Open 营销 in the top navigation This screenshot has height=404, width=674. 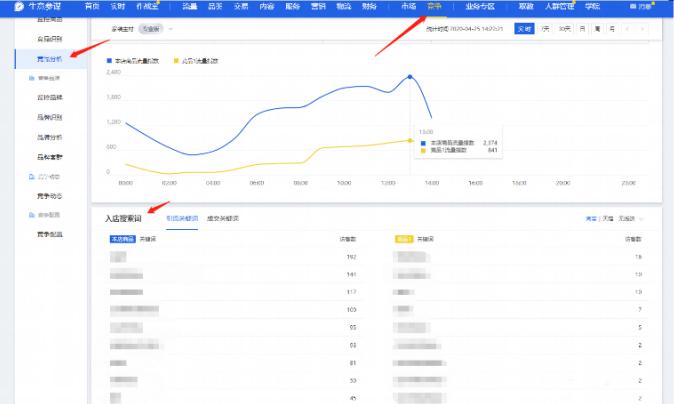318,6
